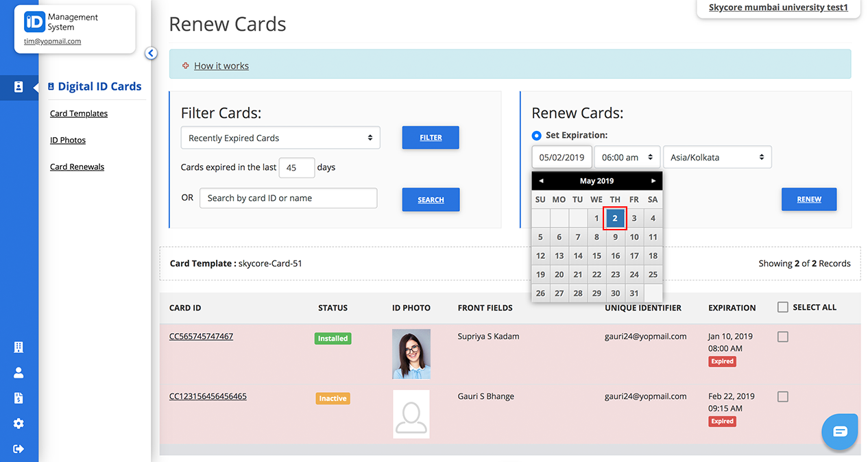Open card CC123156456456465 link
Viewport: 868px width, 462px height.
208,396
